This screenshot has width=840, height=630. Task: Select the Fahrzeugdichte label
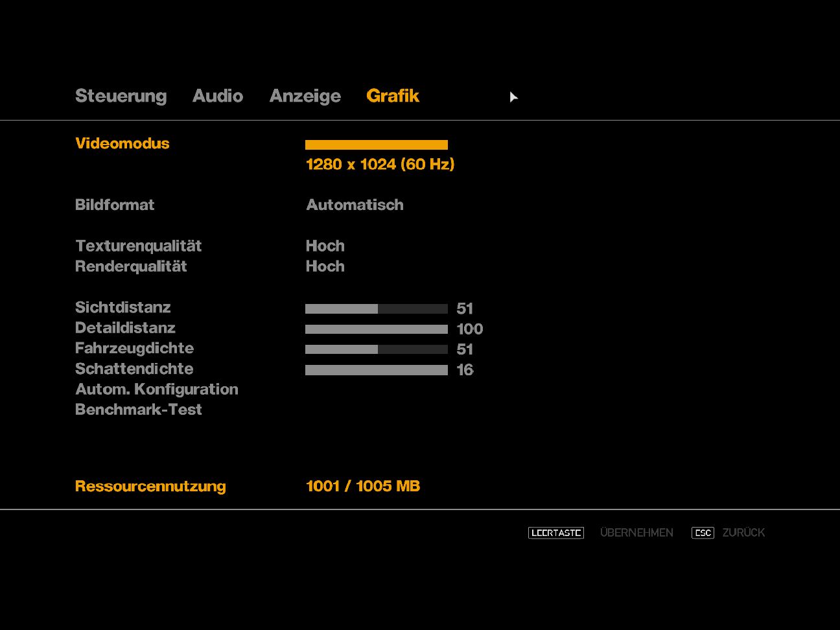[135, 348]
